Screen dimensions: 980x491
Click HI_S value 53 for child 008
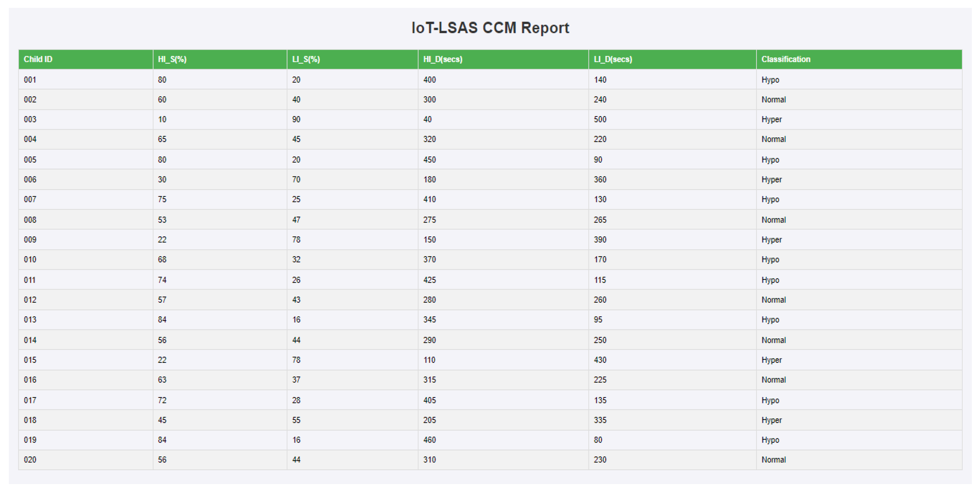162,220
